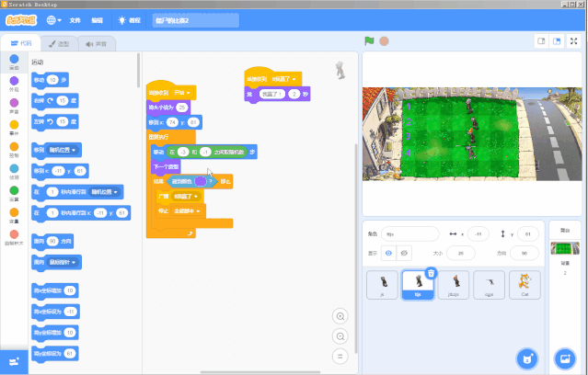
Task: Zoom in the code workspace
Action: pos(340,316)
